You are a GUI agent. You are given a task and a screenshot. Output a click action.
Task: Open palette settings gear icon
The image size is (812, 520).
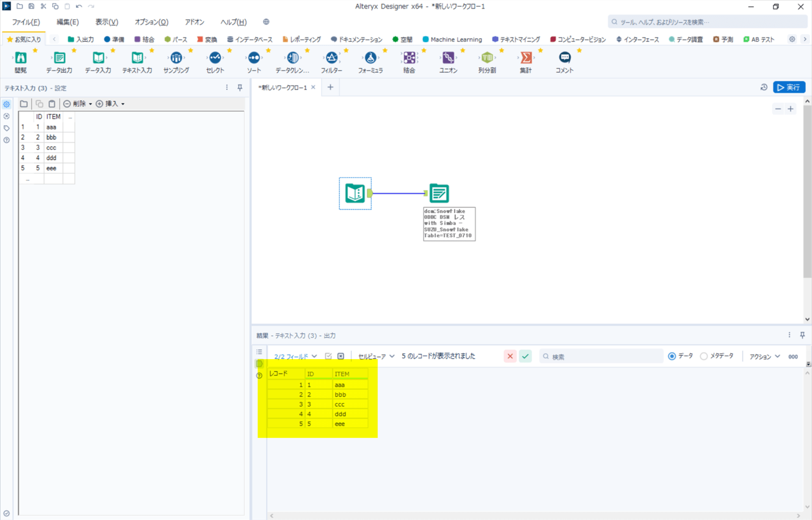[792, 39]
